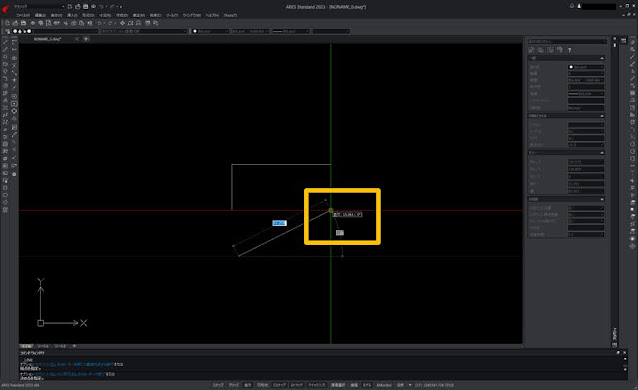
Task: Click the Help question mark in Properties panel
Action: click(570, 50)
